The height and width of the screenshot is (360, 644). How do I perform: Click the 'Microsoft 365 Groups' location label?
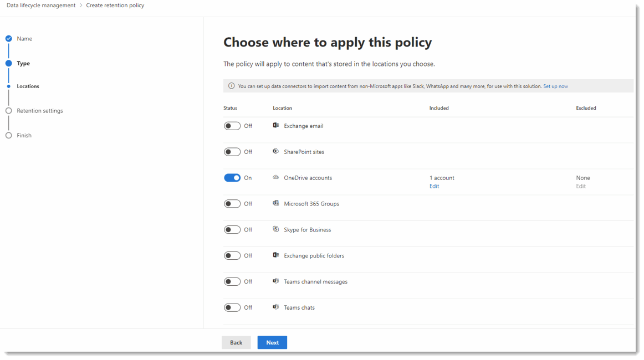point(311,204)
